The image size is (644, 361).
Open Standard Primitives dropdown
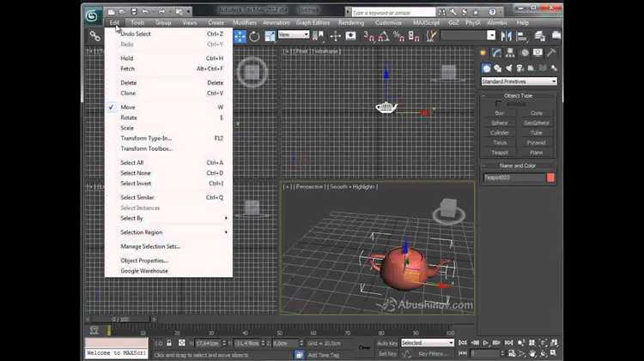coord(519,81)
